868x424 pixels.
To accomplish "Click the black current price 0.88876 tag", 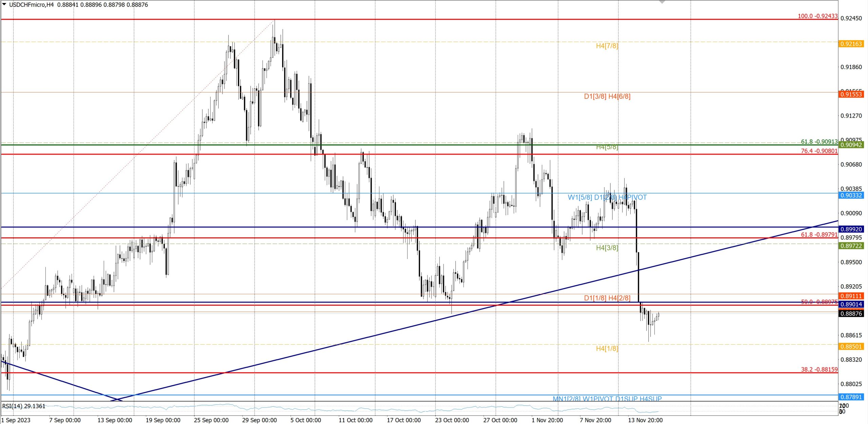I will pyautogui.click(x=851, y=314).
